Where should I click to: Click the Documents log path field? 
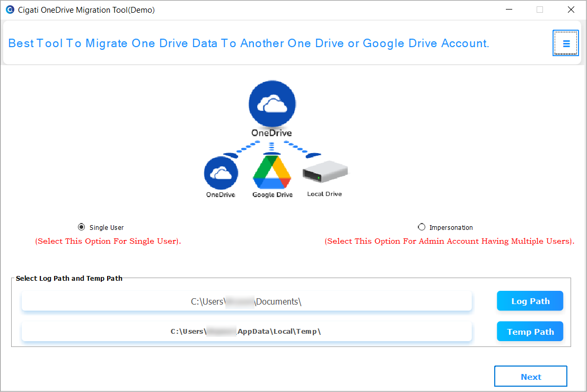pyautogui.click(x=247, y=301)
